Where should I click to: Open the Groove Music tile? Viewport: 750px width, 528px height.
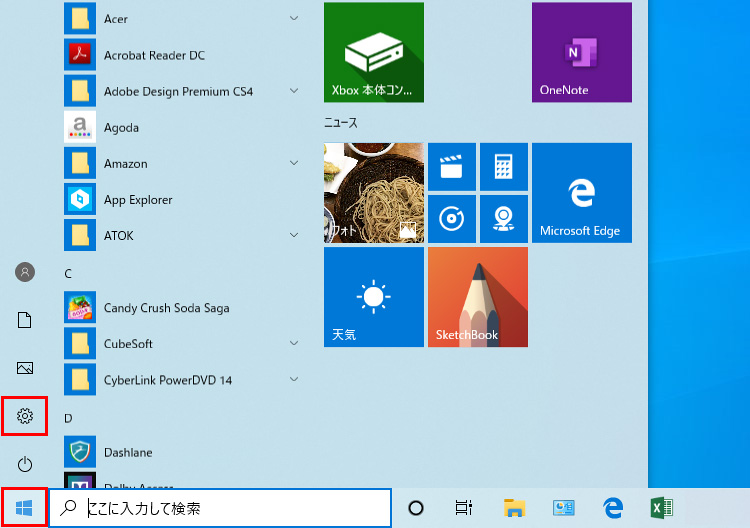pos(451,219)
